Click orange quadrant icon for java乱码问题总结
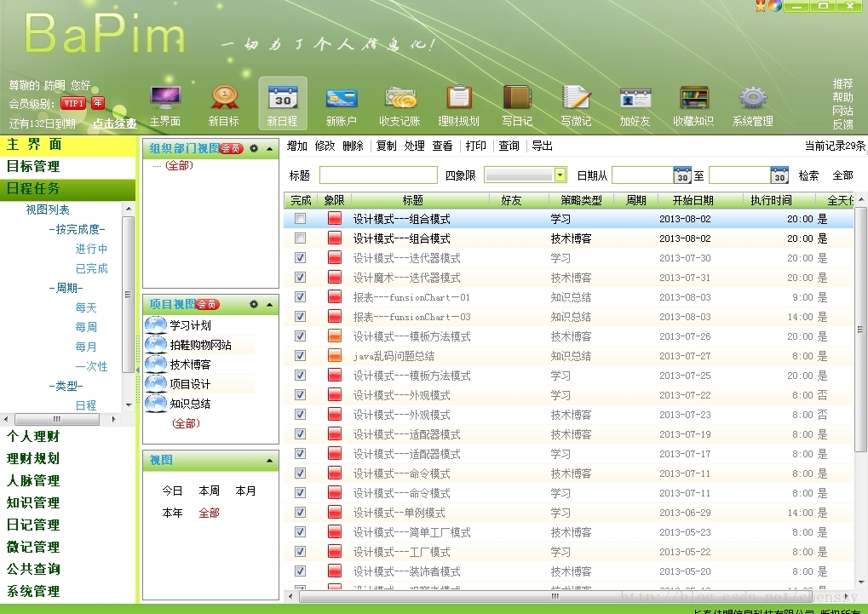Image resolution: width=868 pixels, height=614 pixels. point(335,355)
